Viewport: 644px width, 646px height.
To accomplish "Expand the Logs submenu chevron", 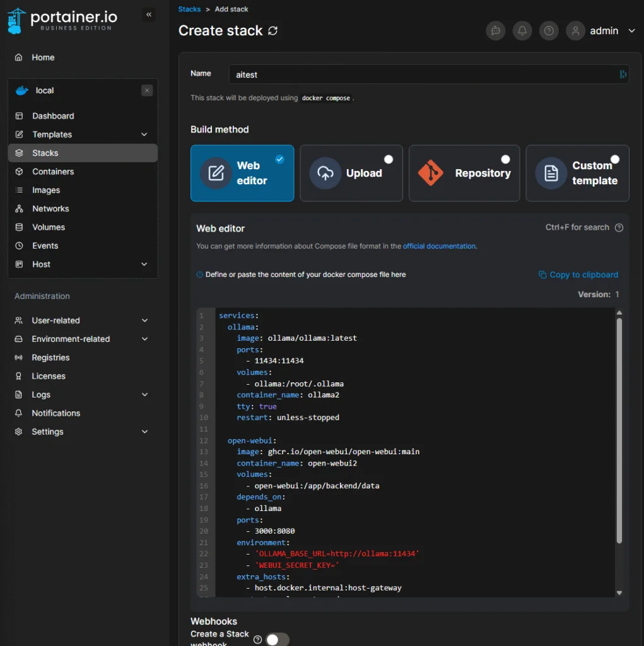I will (144, 394).
